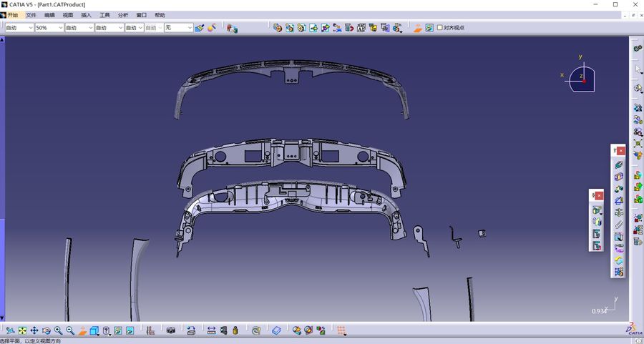
Task: Click the Capture camera icon
Action: [171, 330]
